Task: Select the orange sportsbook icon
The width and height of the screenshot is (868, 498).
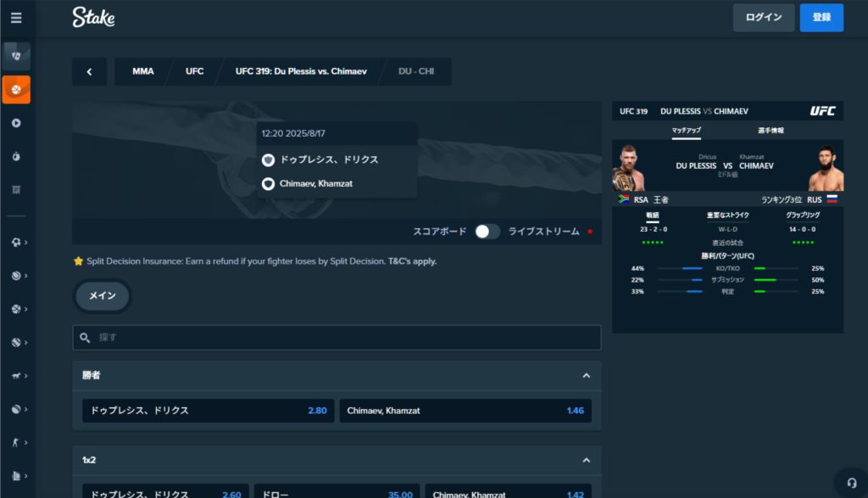Action: tap(16, 90)
